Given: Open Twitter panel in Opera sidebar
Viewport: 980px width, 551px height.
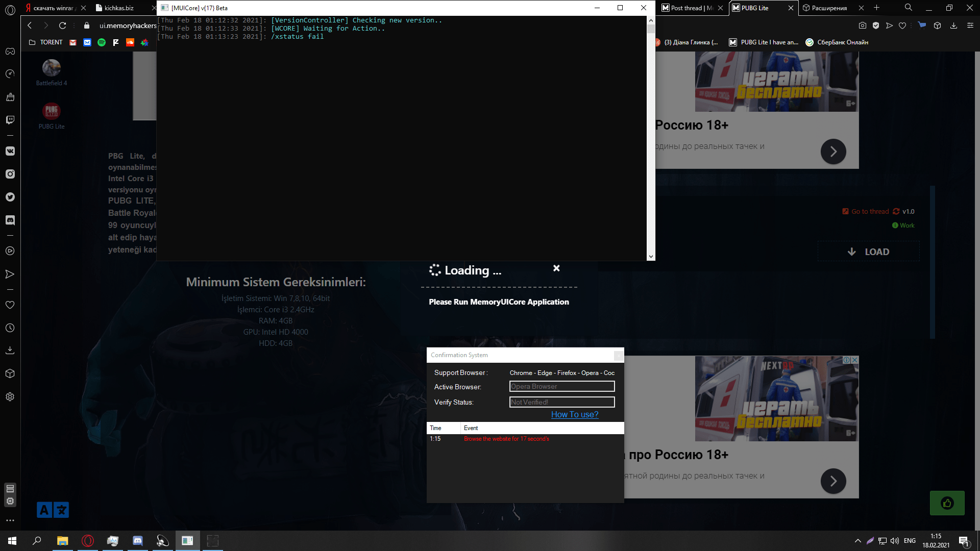Looking at the screenshot, I should pyautogui.click(x=10, y=197).
